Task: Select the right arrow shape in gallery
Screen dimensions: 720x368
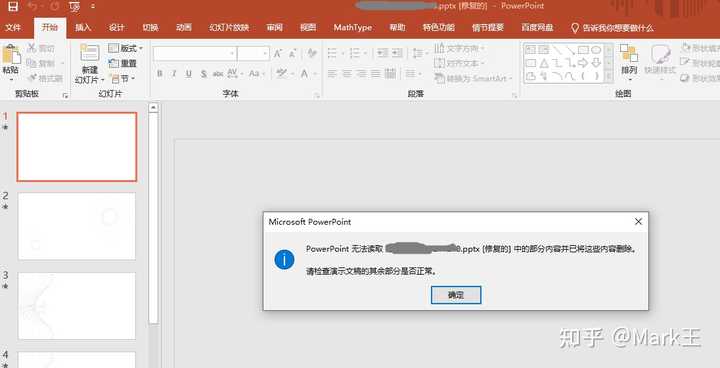Action: pyautogui.click(x=583, y=62)
